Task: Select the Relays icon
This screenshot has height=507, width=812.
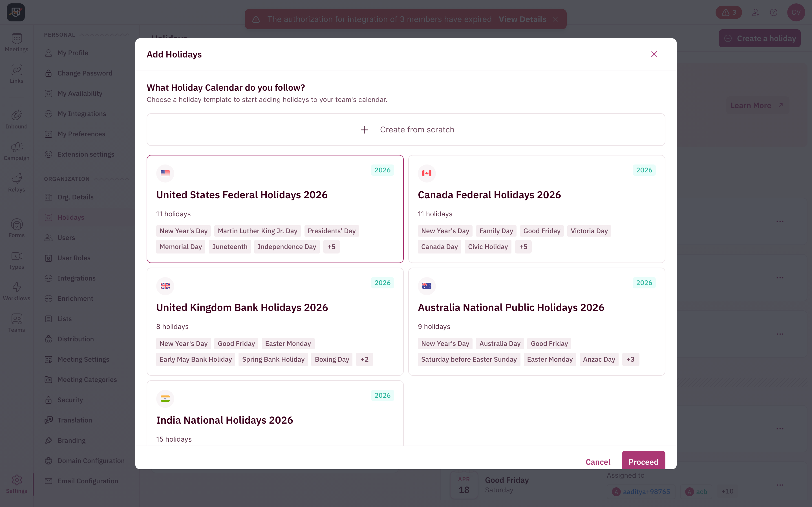Action: (16, 181)
